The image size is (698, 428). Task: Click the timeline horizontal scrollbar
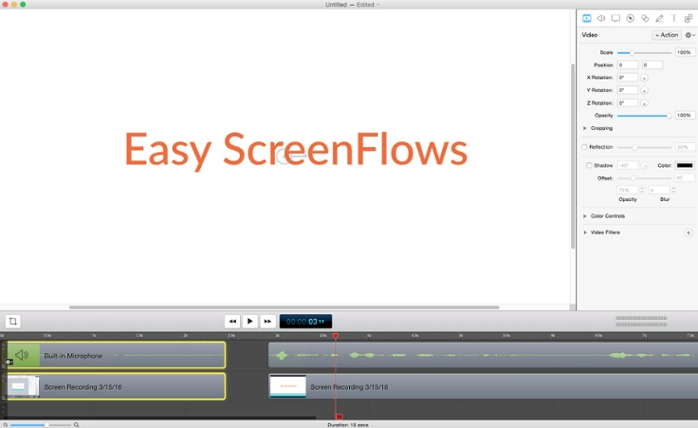tap(160, 418)
